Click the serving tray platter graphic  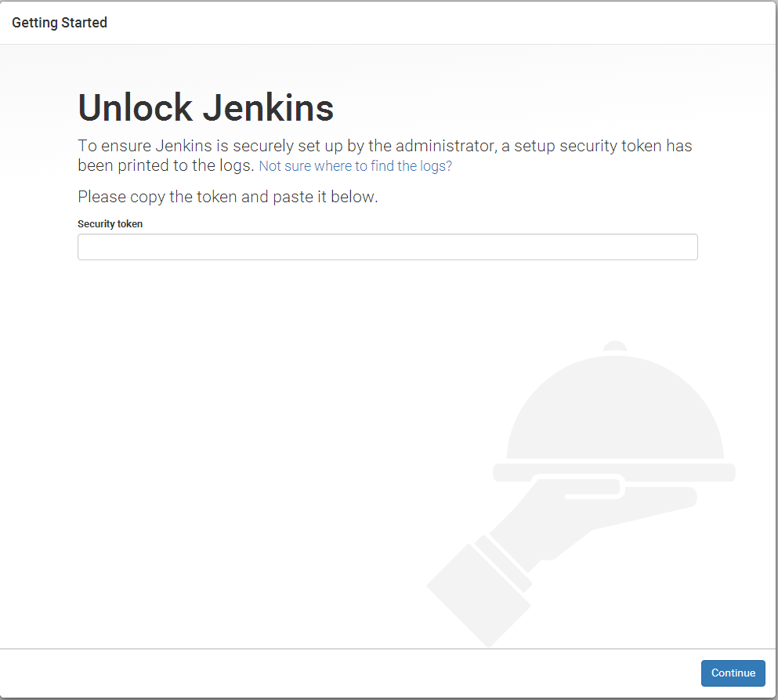(614, 472)
